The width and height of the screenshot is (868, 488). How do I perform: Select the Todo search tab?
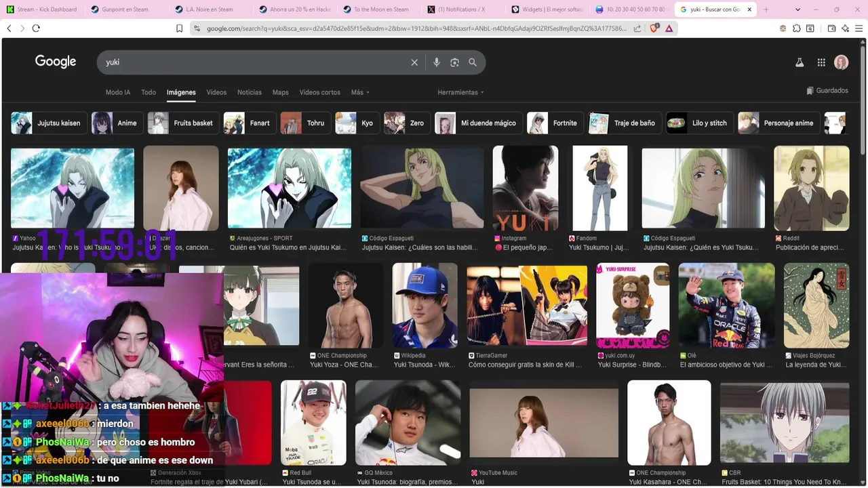(149, 92)
